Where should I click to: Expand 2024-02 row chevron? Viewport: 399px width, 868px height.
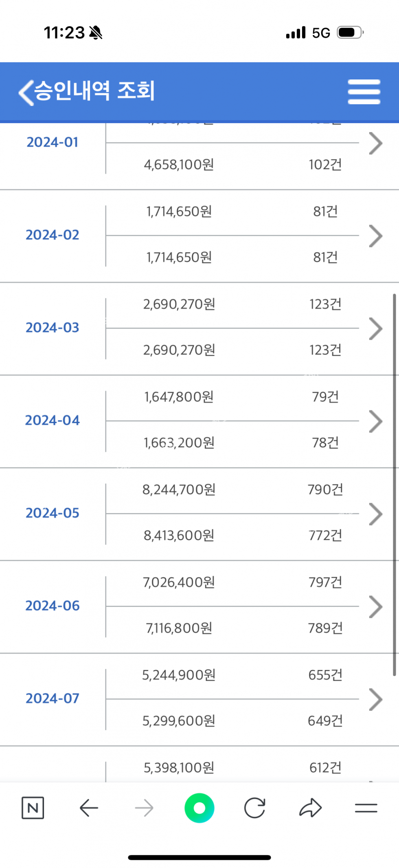(x=375, y=236)
